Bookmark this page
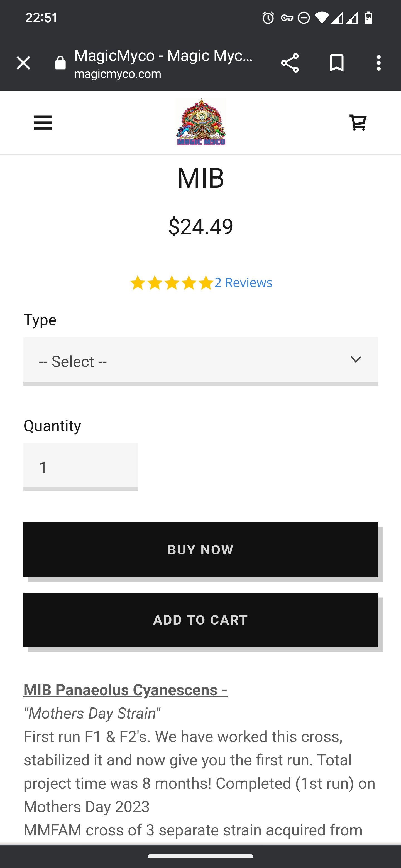The width and height of the screenshot is (401, 868). (x=337, y=63)
